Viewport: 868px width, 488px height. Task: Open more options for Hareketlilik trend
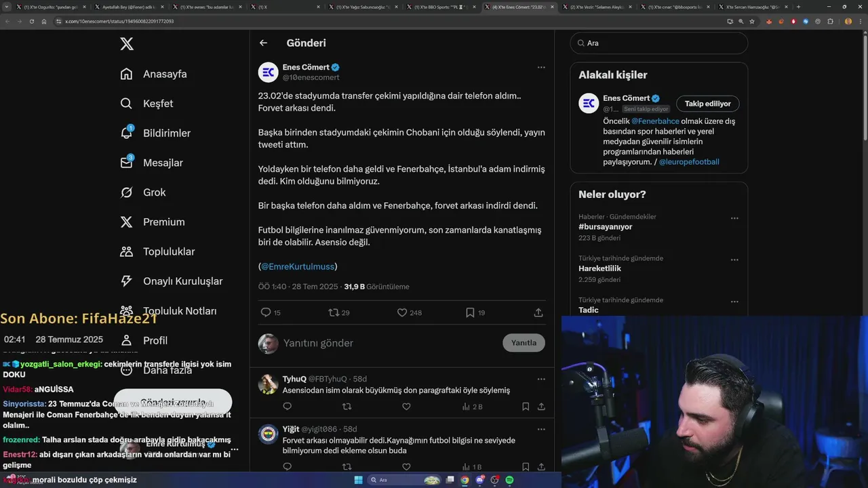coord(734,260)
